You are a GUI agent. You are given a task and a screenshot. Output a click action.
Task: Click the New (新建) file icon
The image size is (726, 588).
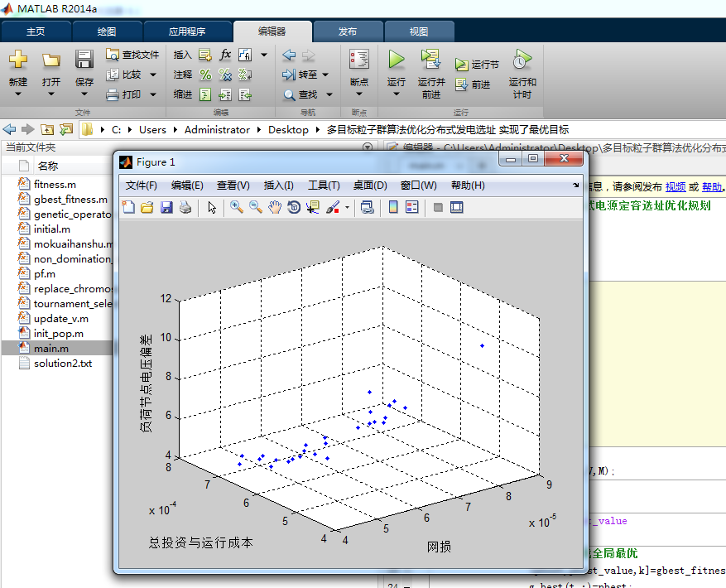coord(18,60)
